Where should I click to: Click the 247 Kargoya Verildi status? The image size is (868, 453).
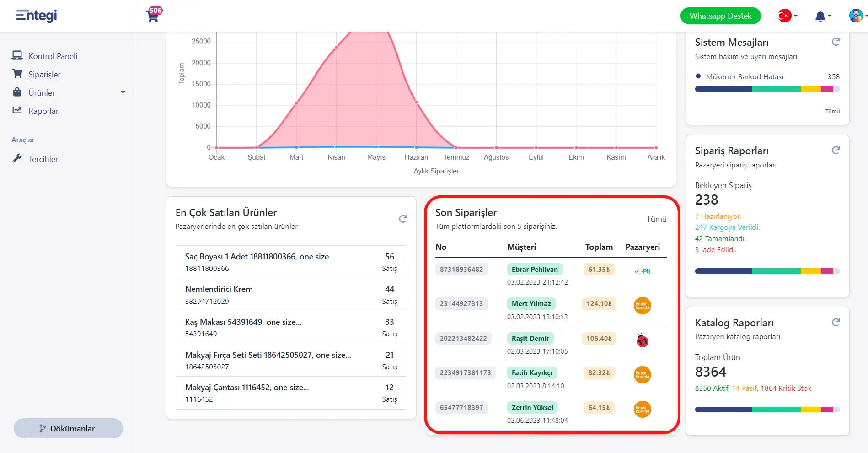tap(727, 227)
